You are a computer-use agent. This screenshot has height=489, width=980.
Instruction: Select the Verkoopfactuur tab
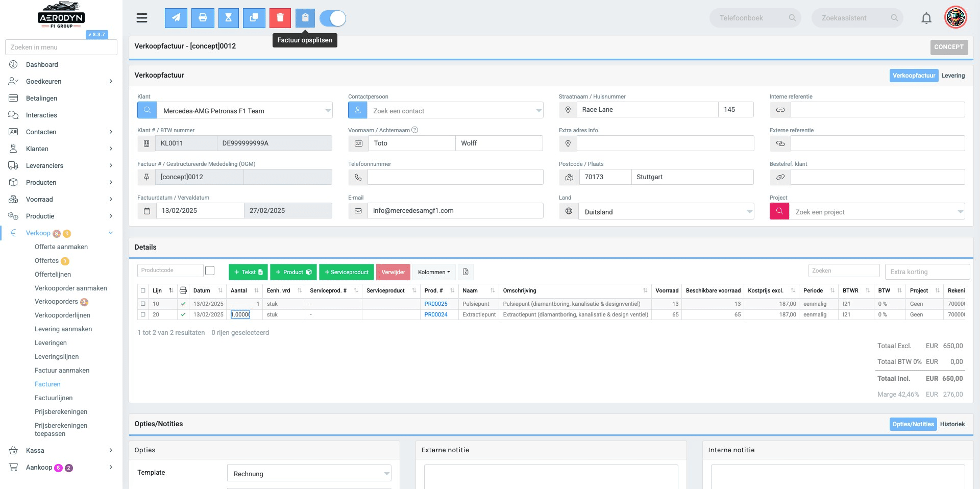click(x=914, y=76)
